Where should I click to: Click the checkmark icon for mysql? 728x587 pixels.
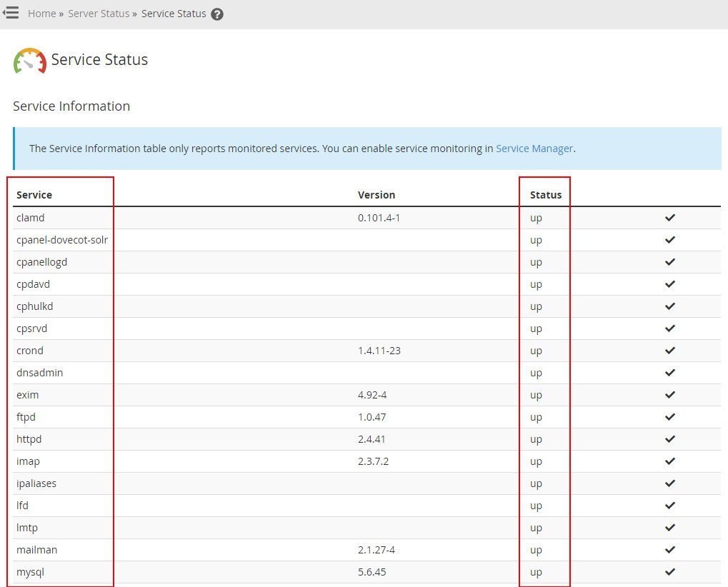(669, 572)
